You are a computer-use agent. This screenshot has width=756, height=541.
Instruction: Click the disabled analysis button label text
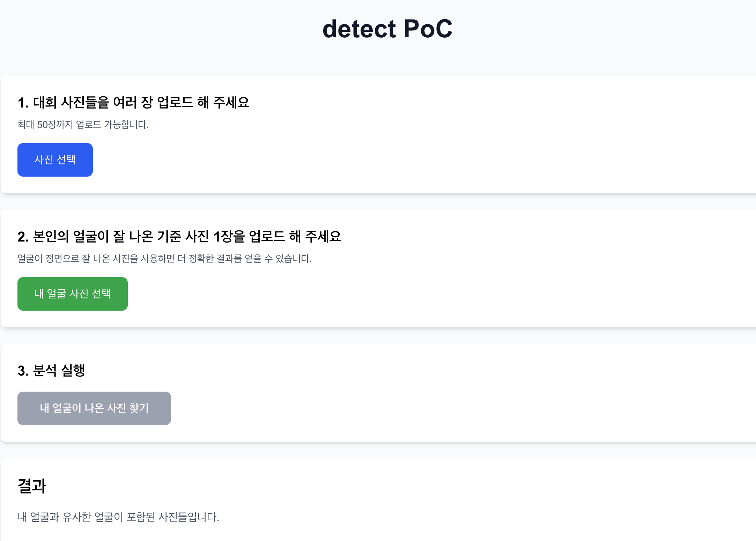click(94, 408)
